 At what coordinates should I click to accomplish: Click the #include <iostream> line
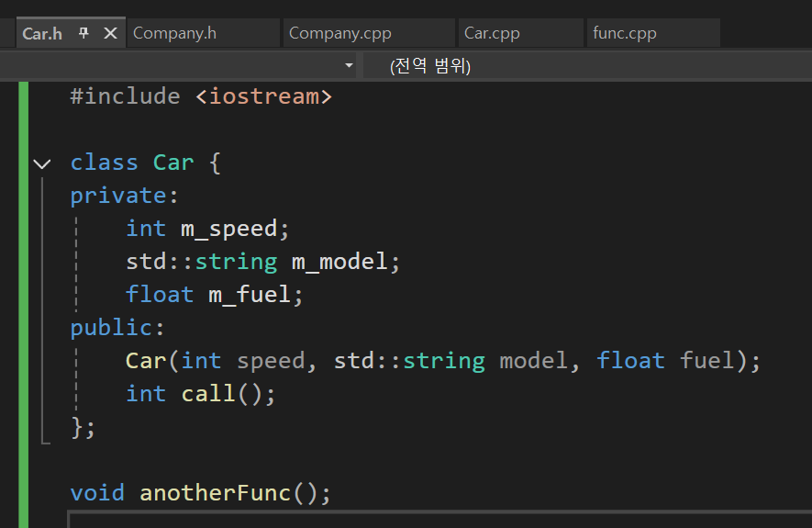(201, 97)
